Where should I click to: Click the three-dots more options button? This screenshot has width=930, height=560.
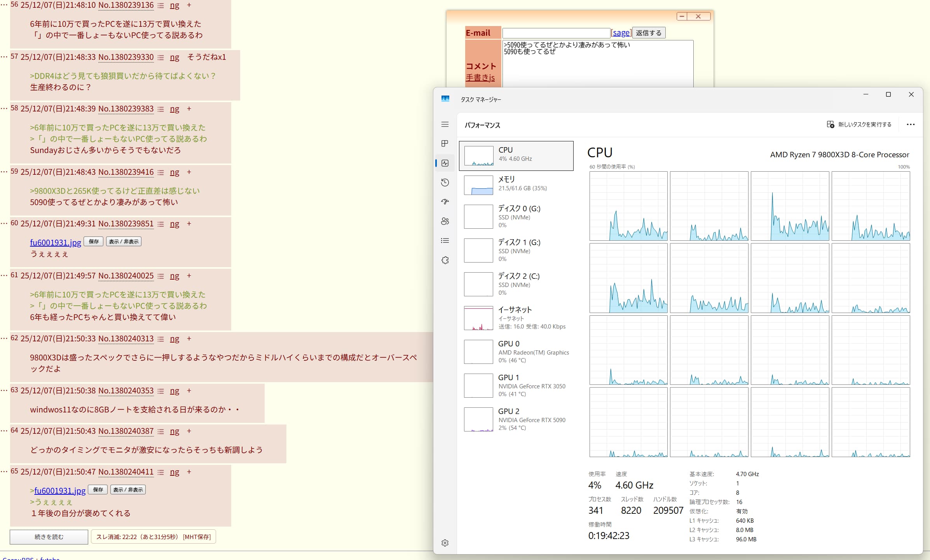click(910, 125)
